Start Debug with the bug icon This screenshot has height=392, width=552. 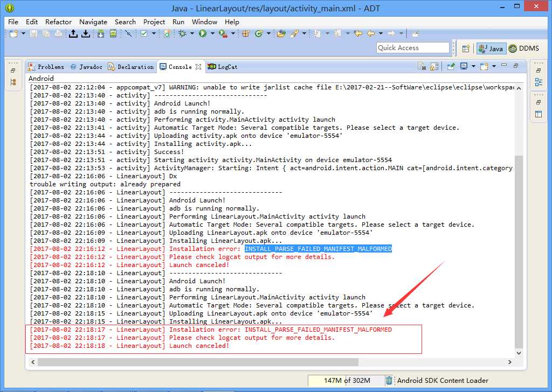coord(182,34)
